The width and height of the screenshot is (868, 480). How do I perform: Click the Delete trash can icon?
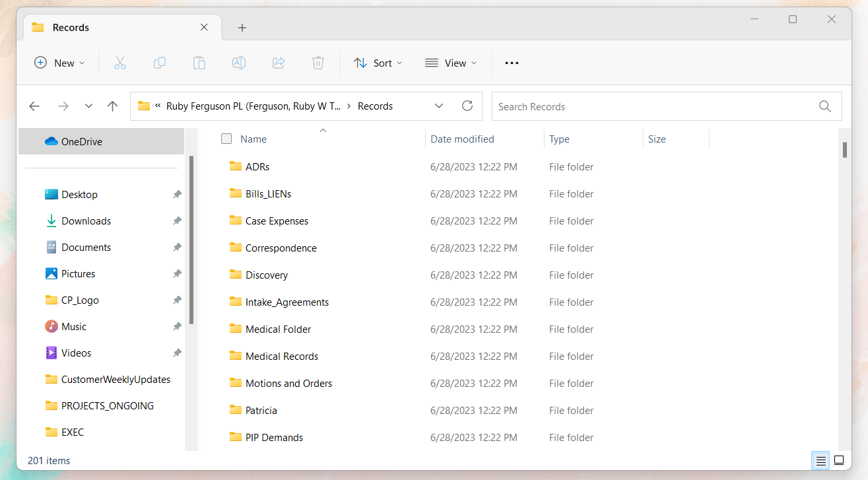[x=318, y=63]
